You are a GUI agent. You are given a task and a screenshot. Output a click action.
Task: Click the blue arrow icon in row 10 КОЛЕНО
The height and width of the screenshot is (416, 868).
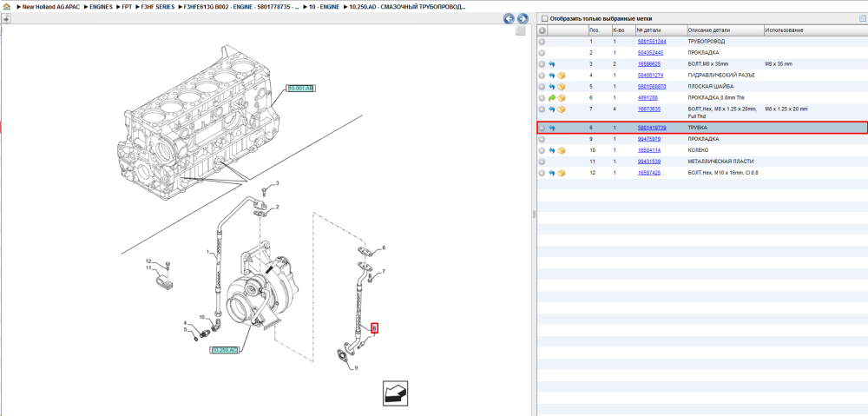(552, 150)
